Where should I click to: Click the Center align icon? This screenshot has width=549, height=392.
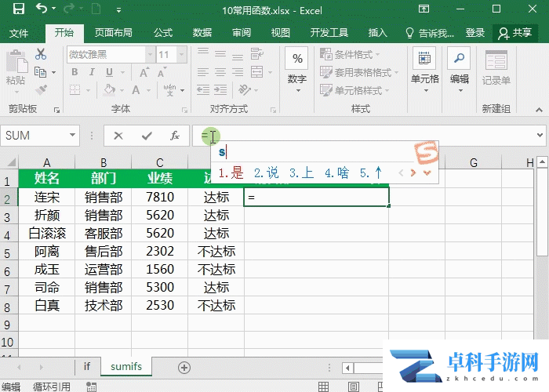[x=220, y=72]
